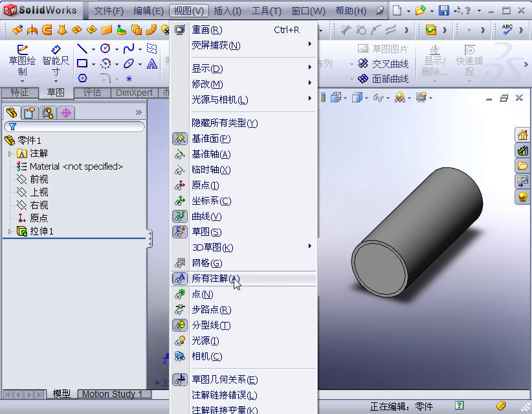Open the 编辑 Edit menu
The height and width of the screenshot is (414, 532).
click(149, 11)
